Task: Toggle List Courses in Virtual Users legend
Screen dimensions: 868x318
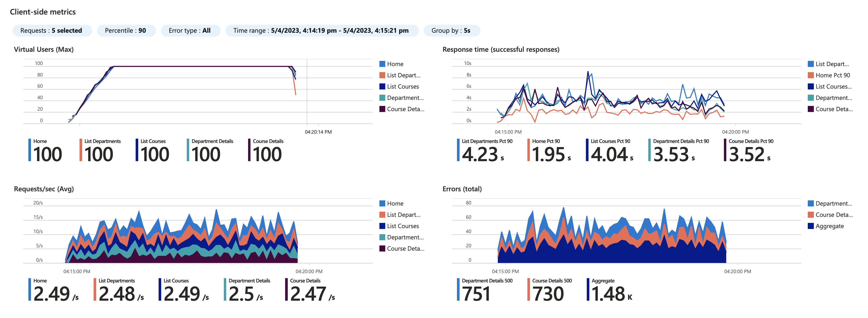Action: [403, 87]
